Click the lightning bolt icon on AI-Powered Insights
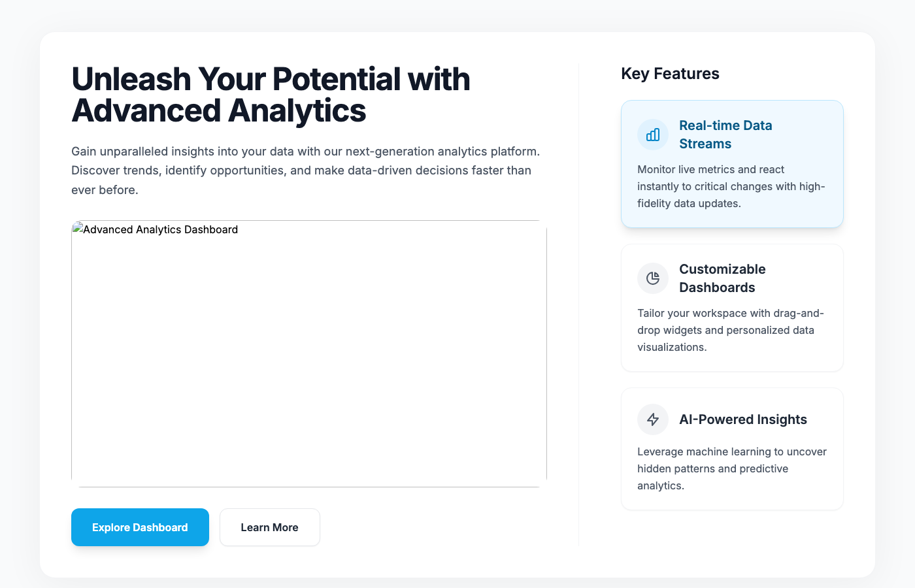This screenshot has height=588, width=915. coord(652,419)
